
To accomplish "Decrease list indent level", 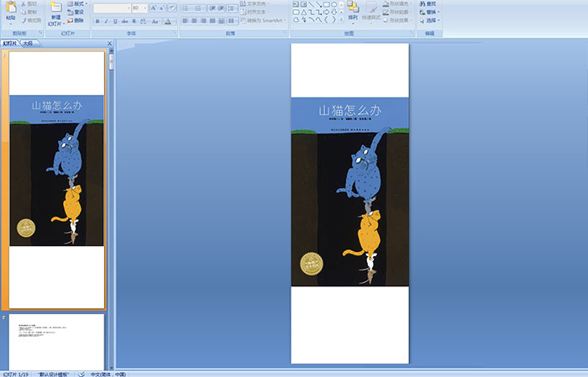I will point(213,8).
